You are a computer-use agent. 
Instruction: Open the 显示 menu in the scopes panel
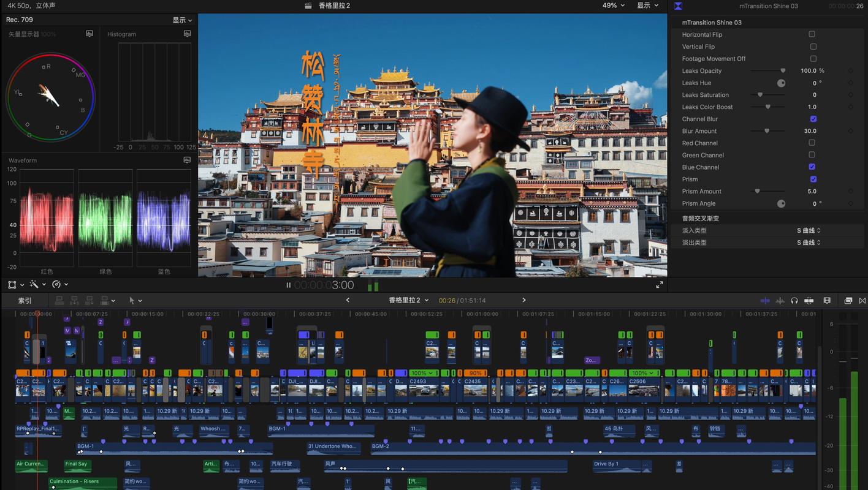click(182, 20)
